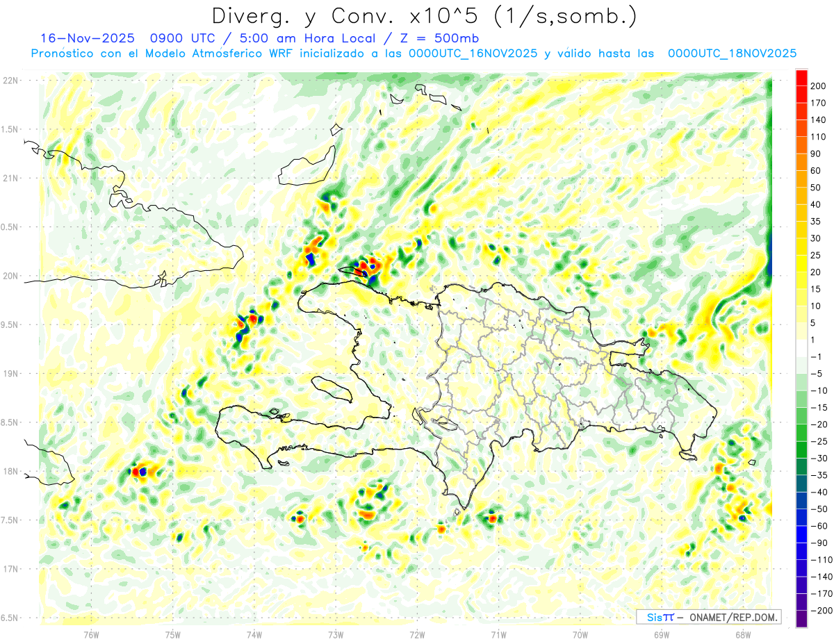
Task: Click the colorbar value '-140'
Action: pyautogui.click(x=822, y=577)
